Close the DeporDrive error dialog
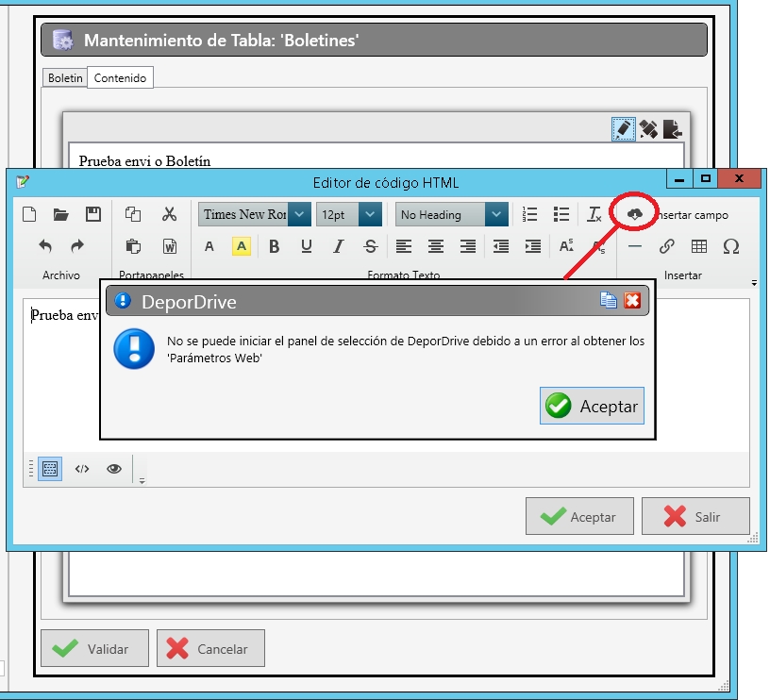Screen dimensions: 770x700 (632, 300)
